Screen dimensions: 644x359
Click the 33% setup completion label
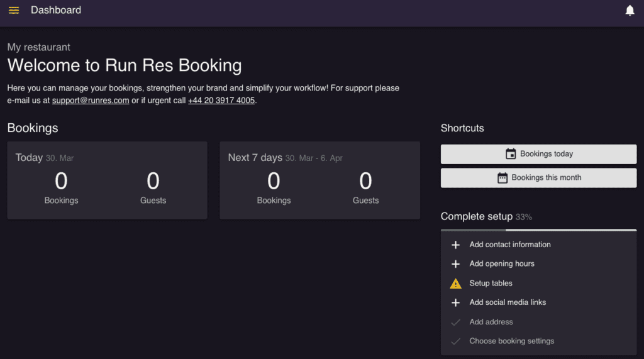pyautogui.click(x=524, y=218)
